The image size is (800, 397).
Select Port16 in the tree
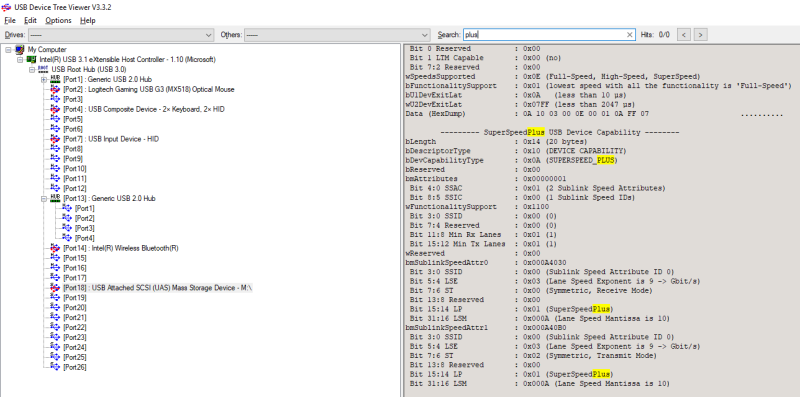pyautogui.click(x=74, y=268)
